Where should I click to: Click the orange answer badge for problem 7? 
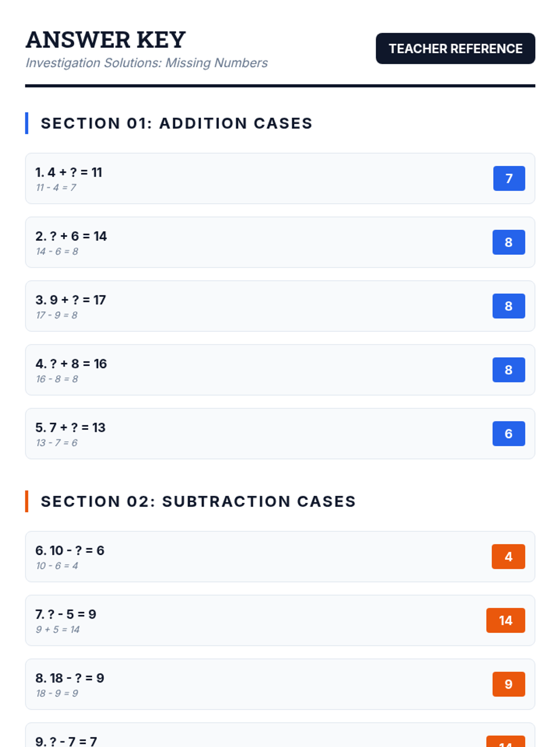point(505,620)
